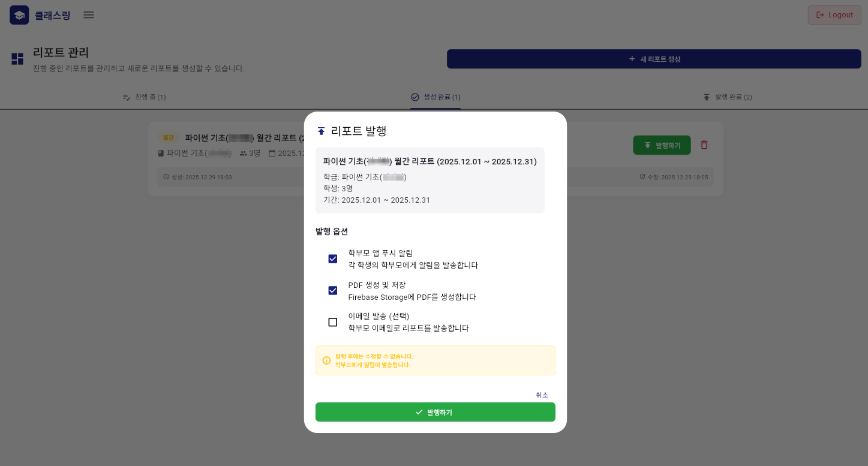Click the green 발행하기 button to publish

(435, 412)
